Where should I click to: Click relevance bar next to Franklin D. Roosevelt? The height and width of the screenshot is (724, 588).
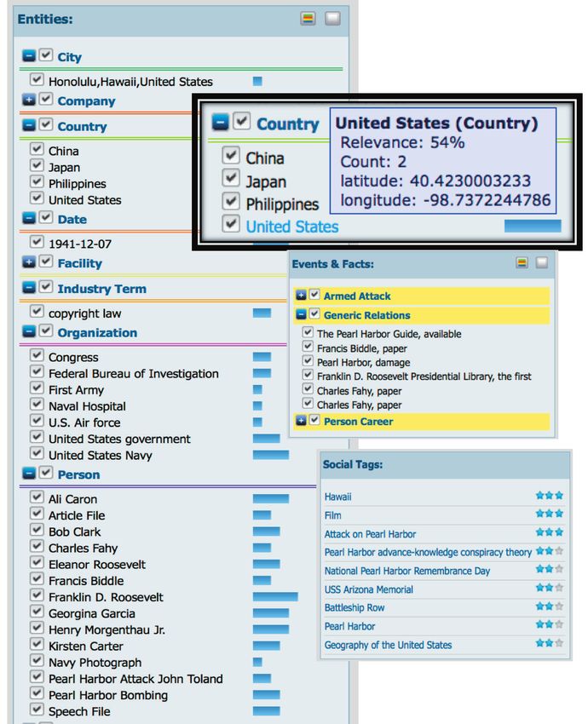point(275,597)
